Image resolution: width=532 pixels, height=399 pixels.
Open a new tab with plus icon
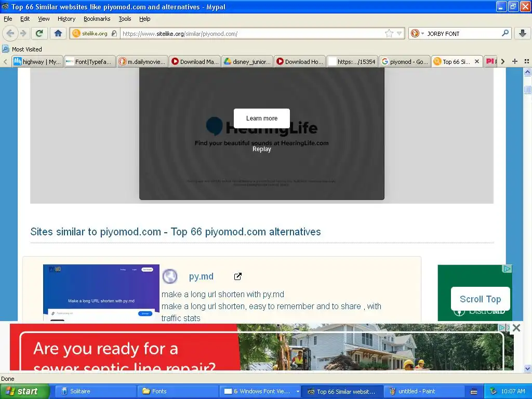coord(515,61)
